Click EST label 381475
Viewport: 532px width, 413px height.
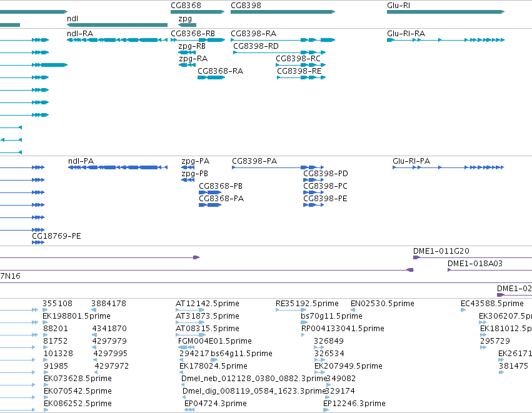click(x=513, y=366)
